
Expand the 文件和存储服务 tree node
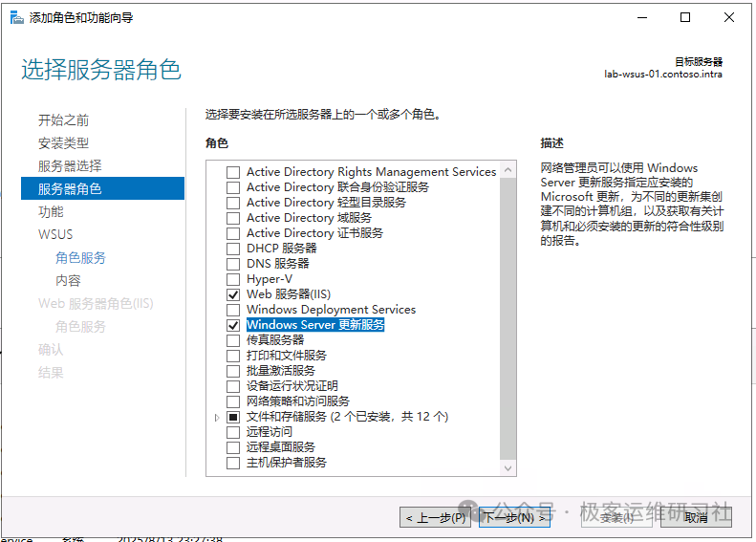(217, 418)
